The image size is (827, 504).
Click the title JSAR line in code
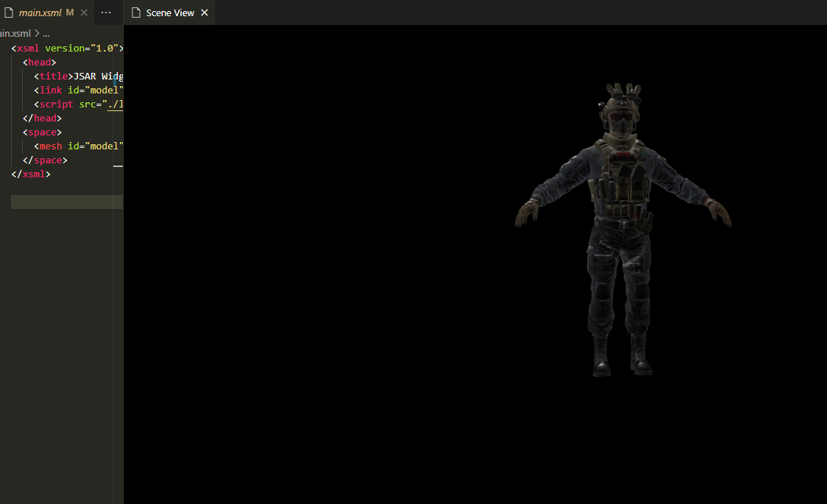79,77
